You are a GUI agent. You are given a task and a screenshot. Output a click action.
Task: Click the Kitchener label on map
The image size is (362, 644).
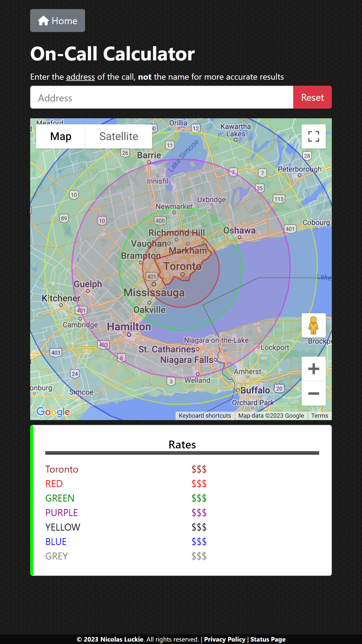point(61,298)
